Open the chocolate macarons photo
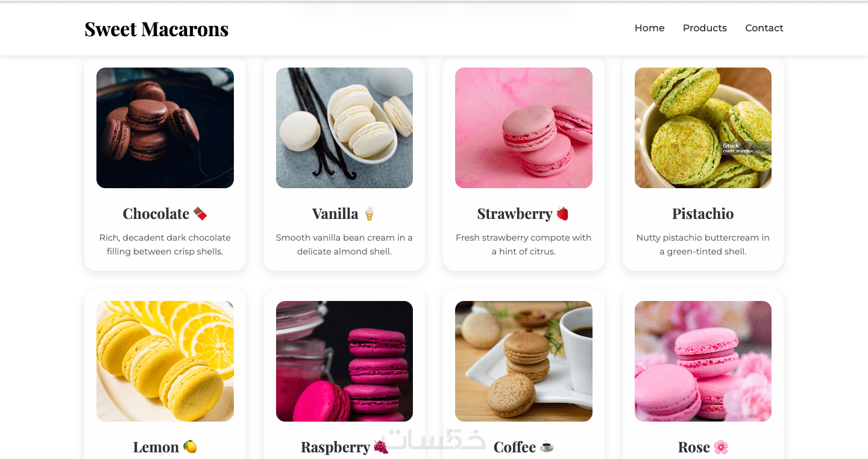868x459 pixels. [x=165, y=128]
